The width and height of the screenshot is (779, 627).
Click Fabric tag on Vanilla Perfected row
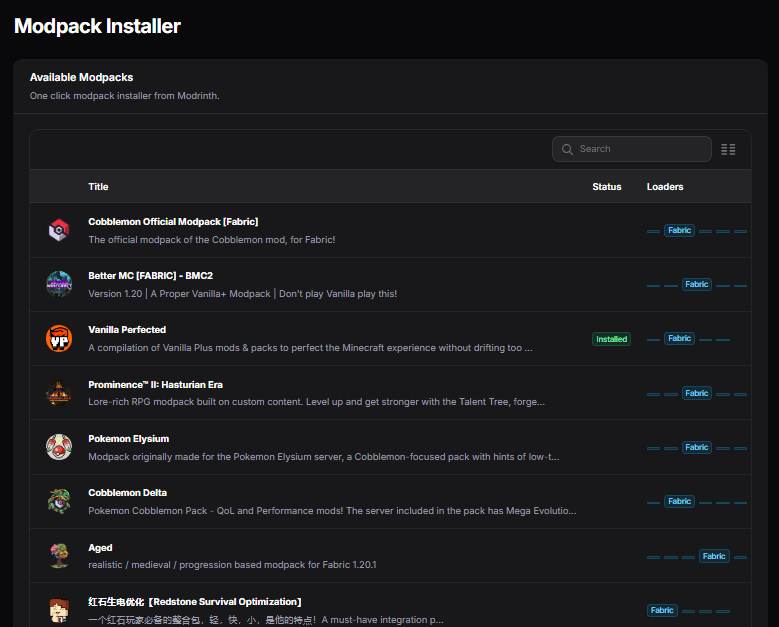click(679, 338)
